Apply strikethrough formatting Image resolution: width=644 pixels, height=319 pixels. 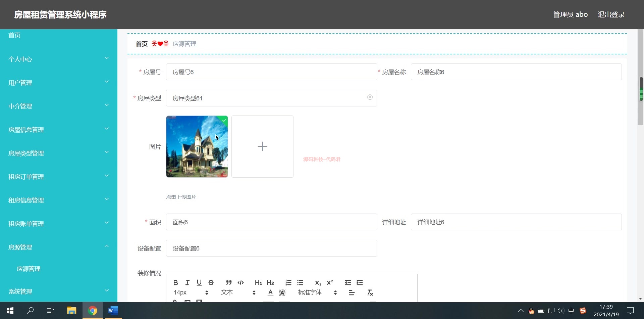pyautogui.click(x=211, y=283)
